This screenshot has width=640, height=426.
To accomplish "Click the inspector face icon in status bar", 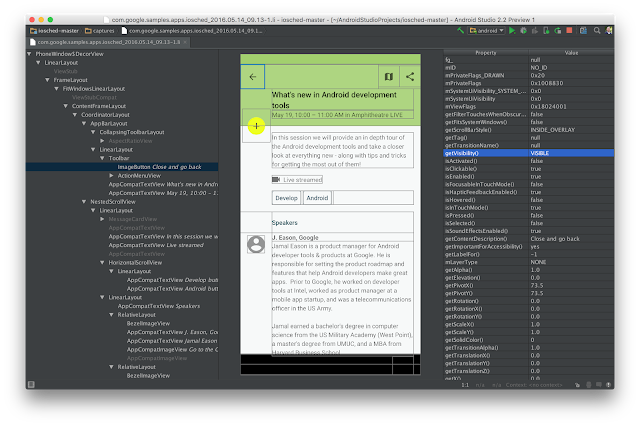I will (588, 385).
